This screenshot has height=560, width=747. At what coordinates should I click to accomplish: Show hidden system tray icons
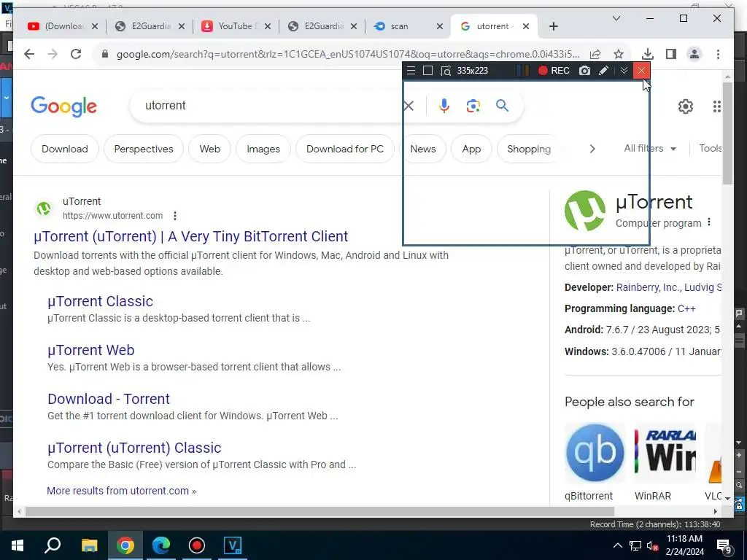pos(617,545)
